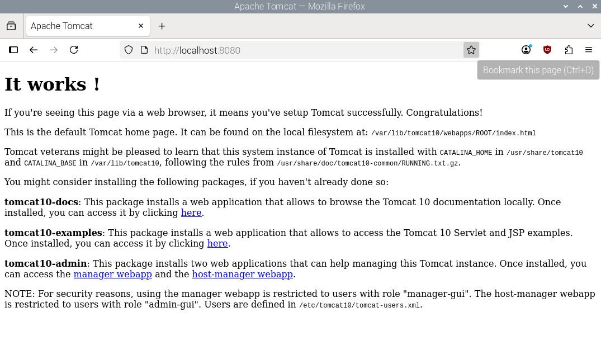The image size is (601, 364).
Task: Focus the localhost:8080 address bar
Action: tap(306, 50)
